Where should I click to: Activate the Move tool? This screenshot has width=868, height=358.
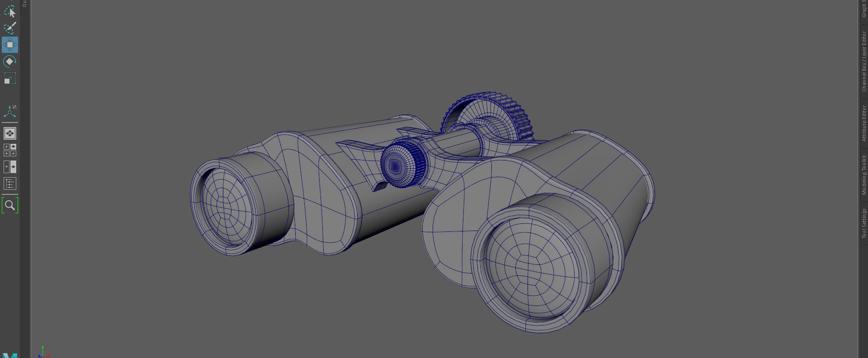point(10,45)
